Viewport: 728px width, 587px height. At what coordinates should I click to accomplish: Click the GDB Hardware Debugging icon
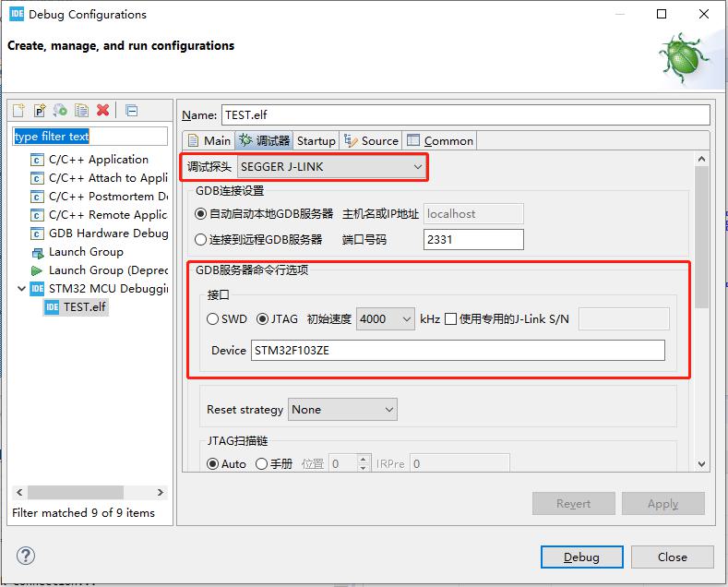click(x=37, y=234)
